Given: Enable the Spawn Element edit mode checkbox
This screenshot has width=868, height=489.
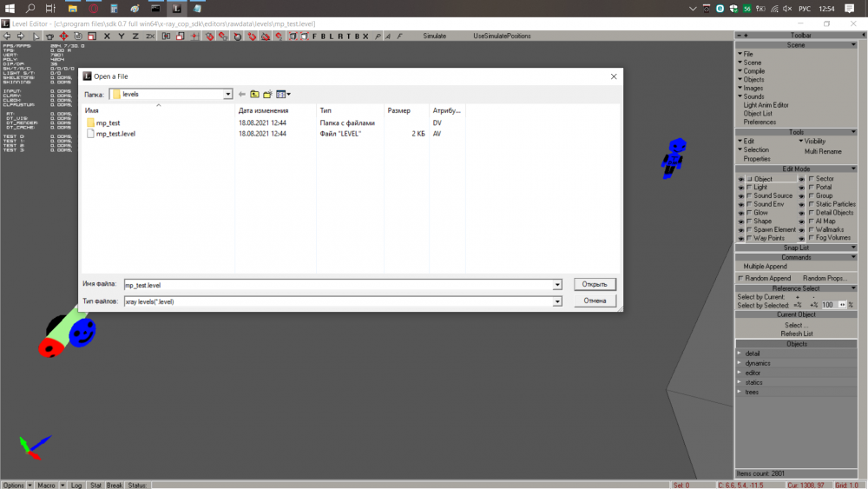Looking at the screenshot, I should tap(750, 229).
